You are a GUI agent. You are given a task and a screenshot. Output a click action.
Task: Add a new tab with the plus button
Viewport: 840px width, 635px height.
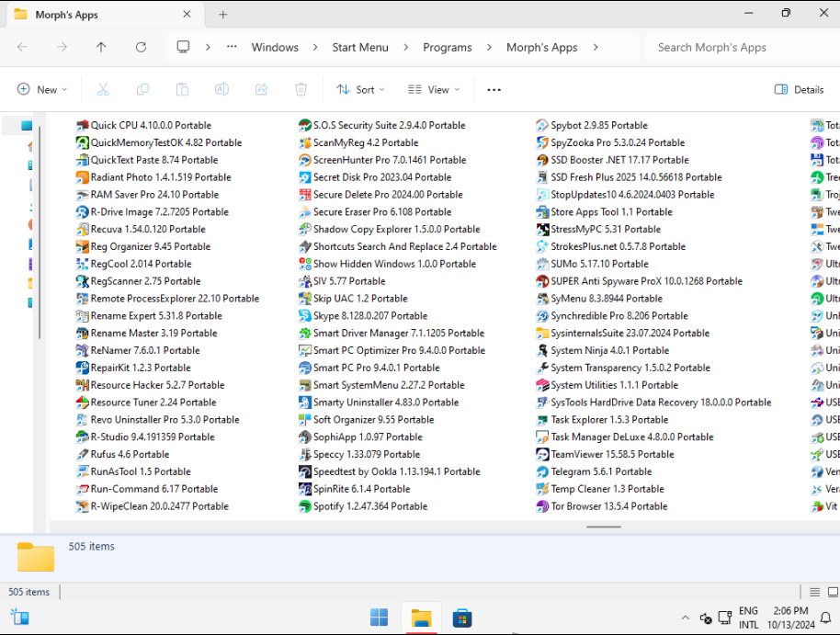[x=222, y=15]
